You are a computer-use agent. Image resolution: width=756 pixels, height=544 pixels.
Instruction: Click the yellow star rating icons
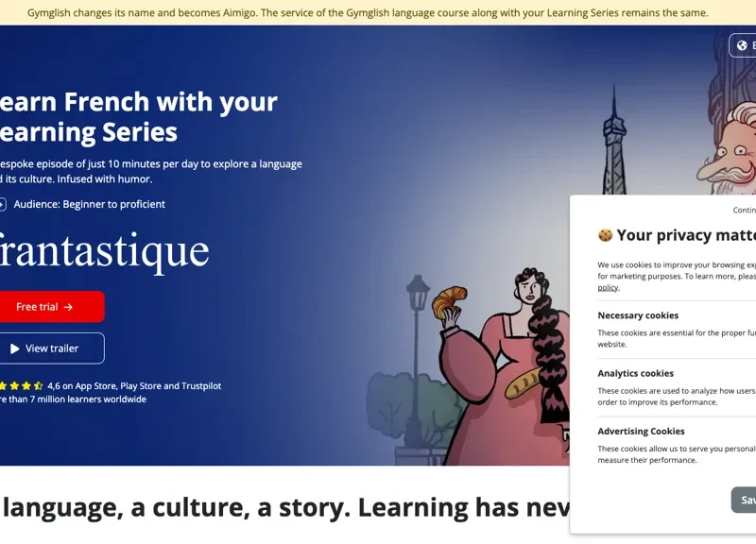pyautogui.click(x=21, y=386)
